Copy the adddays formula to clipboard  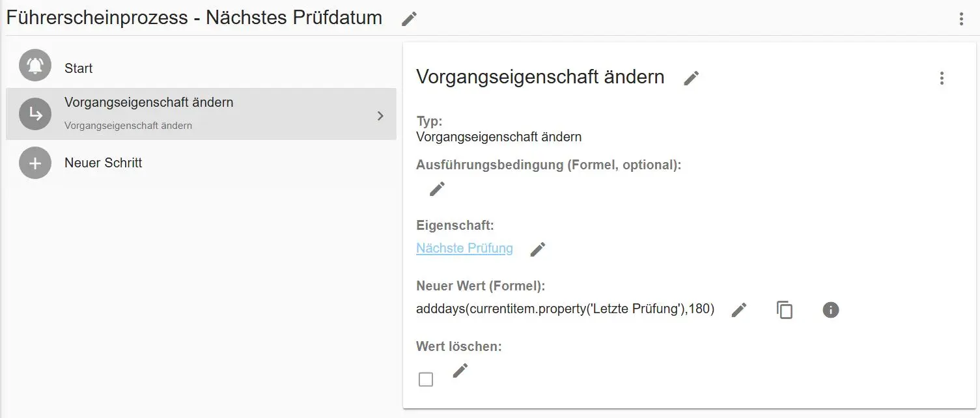pos(785,310)
